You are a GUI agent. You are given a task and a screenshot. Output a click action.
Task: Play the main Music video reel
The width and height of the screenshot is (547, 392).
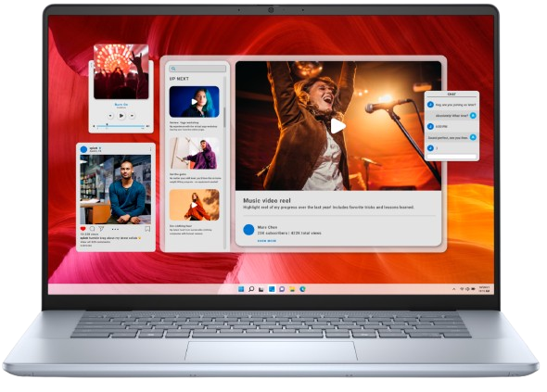click(x=337, y=126)
